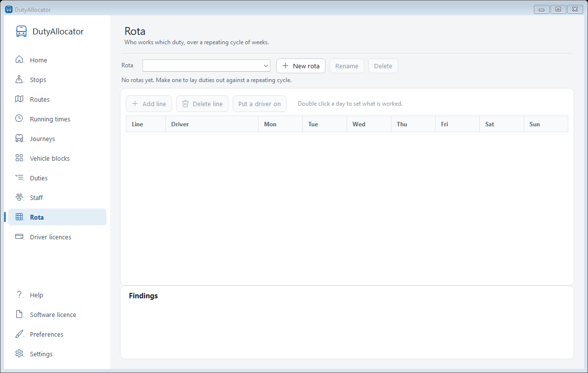Click the Help question mark icon

20,295
